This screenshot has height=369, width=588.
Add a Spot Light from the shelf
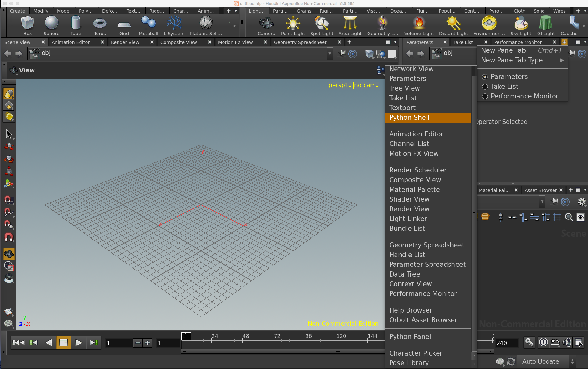(322, 26)
